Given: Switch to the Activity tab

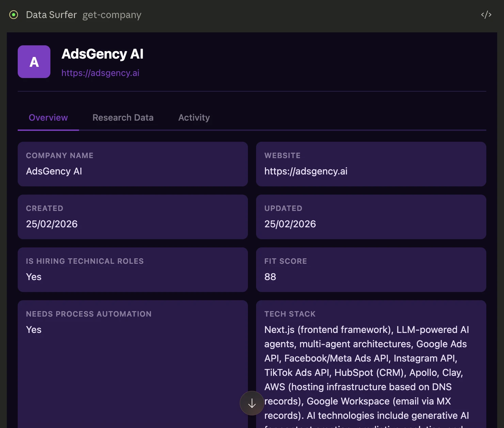Looking at the screenshot, I should click(194, 118).
